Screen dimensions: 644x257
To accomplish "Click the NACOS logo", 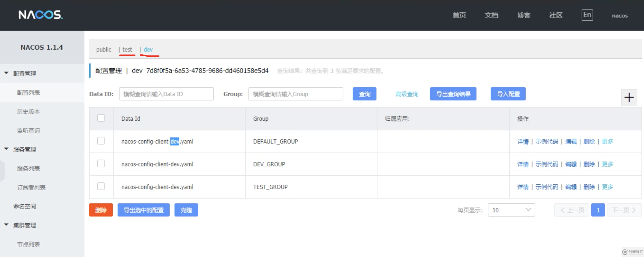I will click(x=40, y=15).
